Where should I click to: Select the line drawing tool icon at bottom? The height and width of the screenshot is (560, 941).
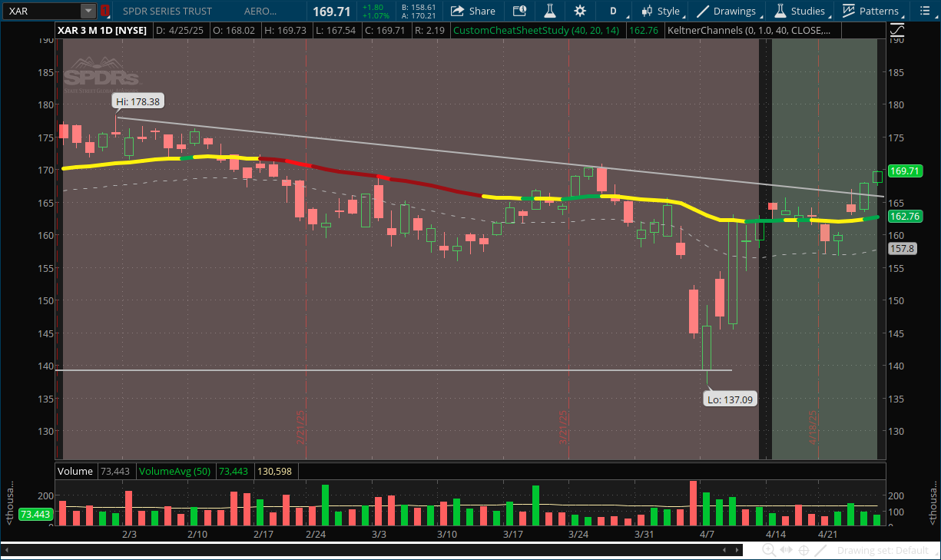822,550
